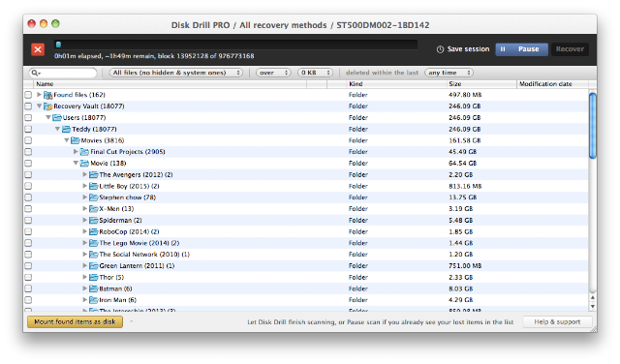This screenshot has height=364, width=620.
Task: Click the Save session clock icon
Action: [440, 49]
